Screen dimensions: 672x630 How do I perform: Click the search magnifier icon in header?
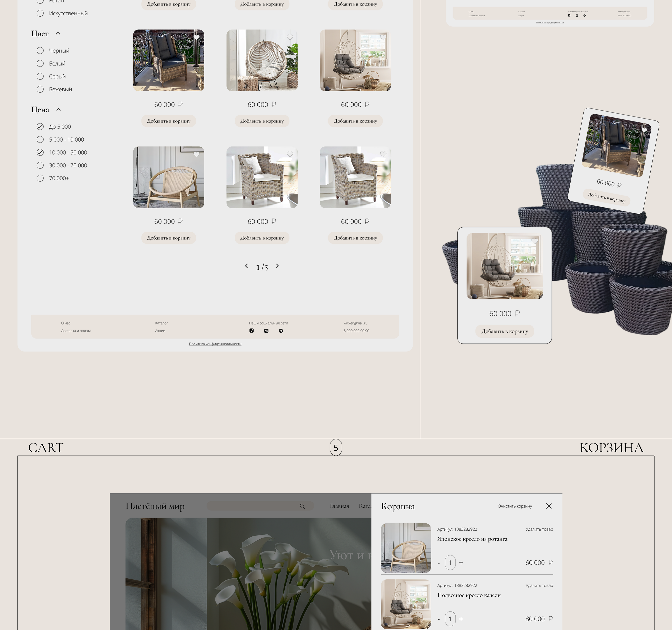pyautogui.click(x=302, y=506)
